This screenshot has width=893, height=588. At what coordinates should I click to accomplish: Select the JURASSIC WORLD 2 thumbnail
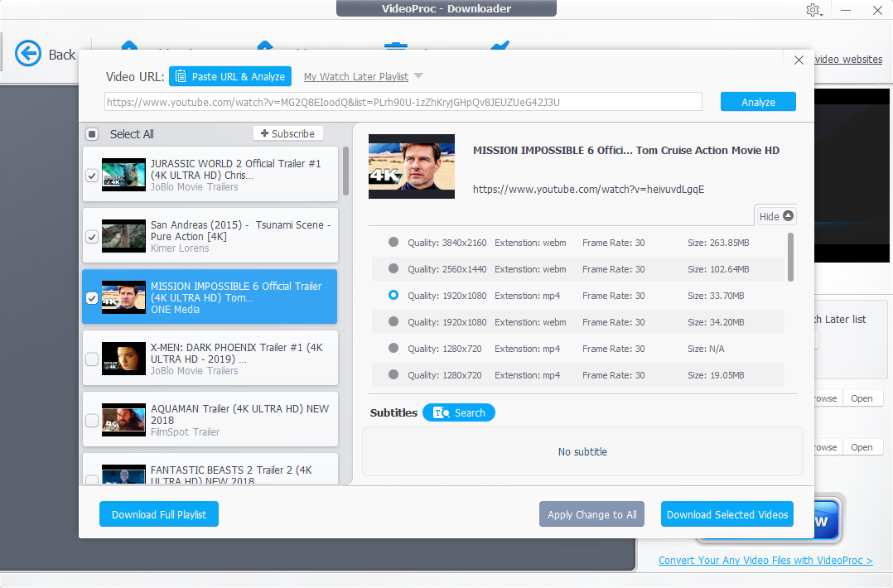pyautogui.click(x=123, y=175)
